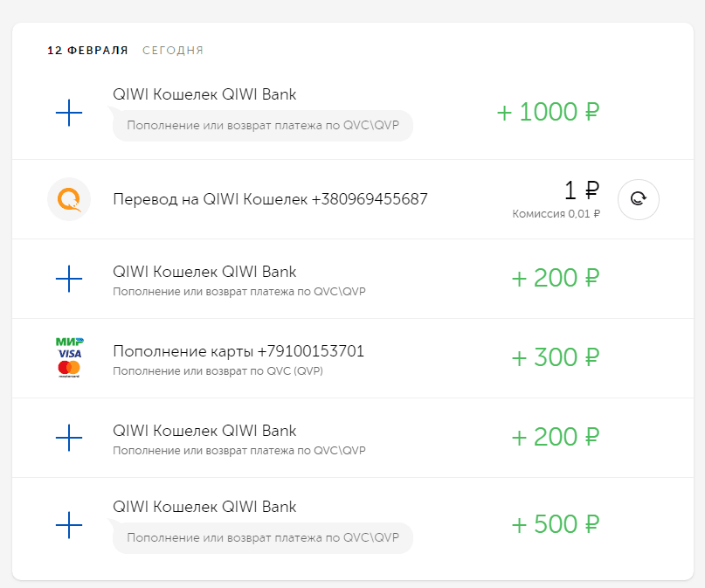The image size is (705, 588).
Task: Click the comment bubble under the +1000 ₽ entry
Action: coord(262,125)
